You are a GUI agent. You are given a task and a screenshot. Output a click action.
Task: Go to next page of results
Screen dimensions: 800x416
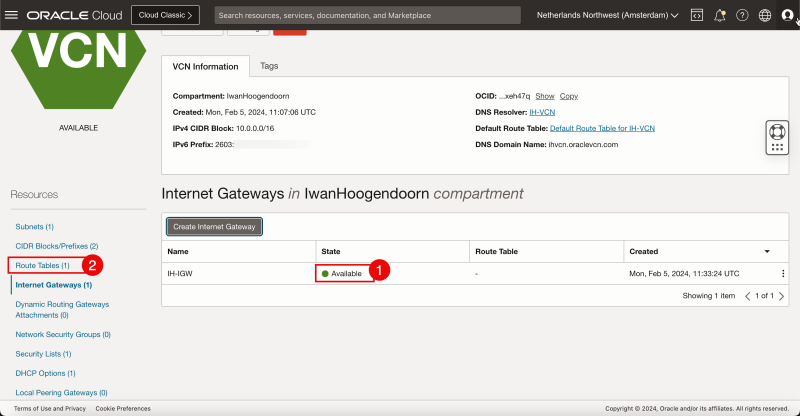(x=783, y=296)
